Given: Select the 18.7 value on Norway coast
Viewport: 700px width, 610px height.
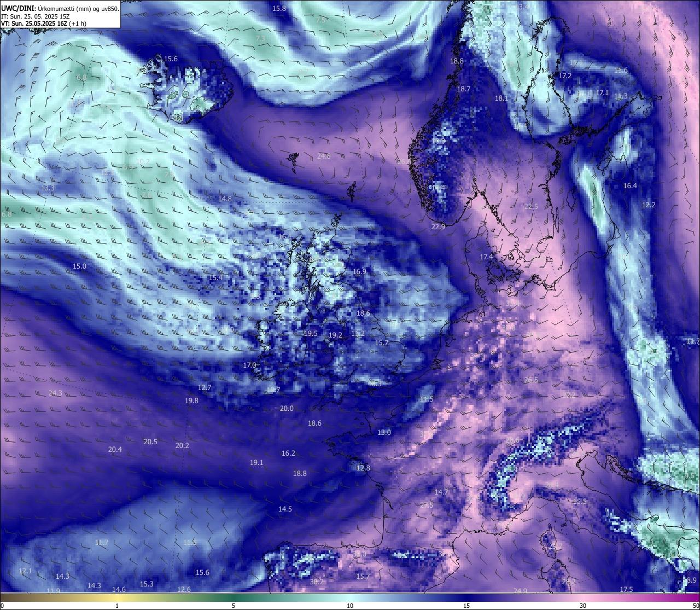Looking at the screenshot, I should click(464, 89).
